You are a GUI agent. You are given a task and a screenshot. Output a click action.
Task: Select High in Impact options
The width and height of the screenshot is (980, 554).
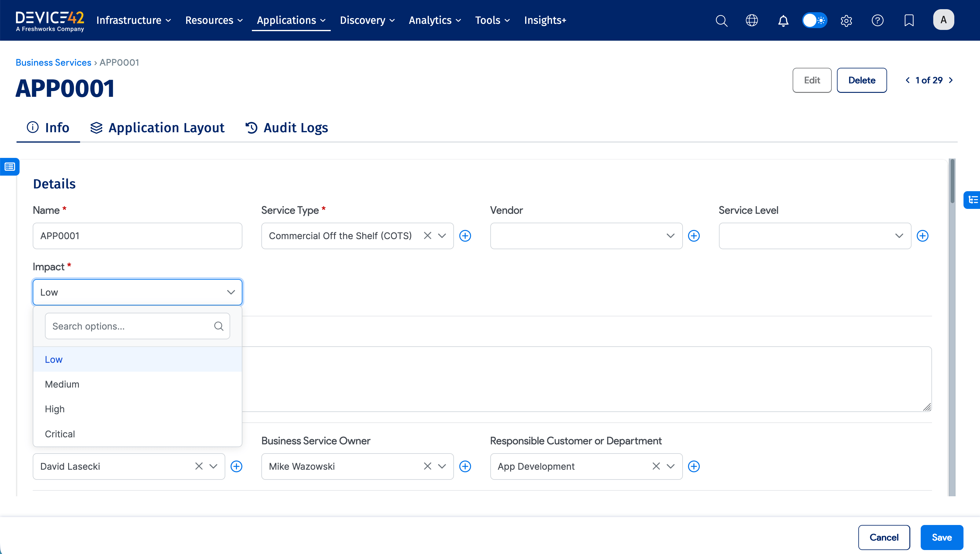click(x=138, y=409)
